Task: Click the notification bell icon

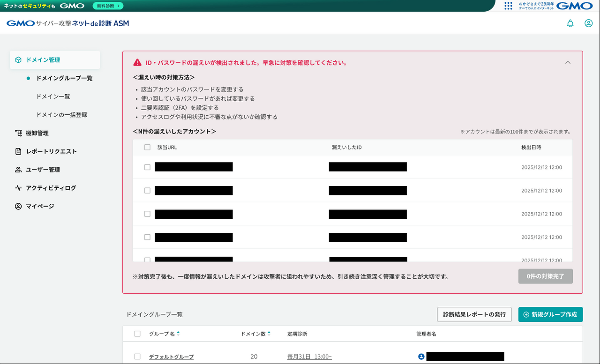Action: click(x=570, y=23)
